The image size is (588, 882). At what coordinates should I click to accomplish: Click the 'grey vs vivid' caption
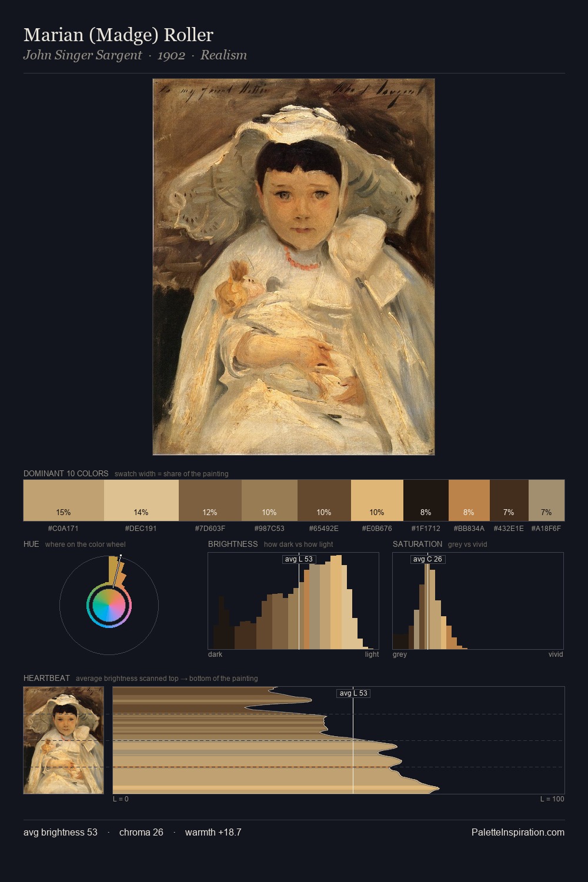point(467,544)
